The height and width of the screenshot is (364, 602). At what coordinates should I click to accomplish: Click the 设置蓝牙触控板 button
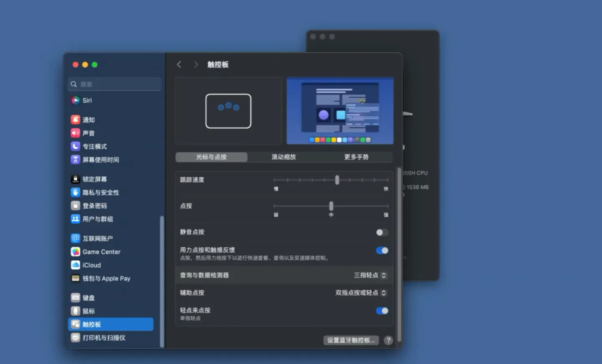(x=351, y=340)
